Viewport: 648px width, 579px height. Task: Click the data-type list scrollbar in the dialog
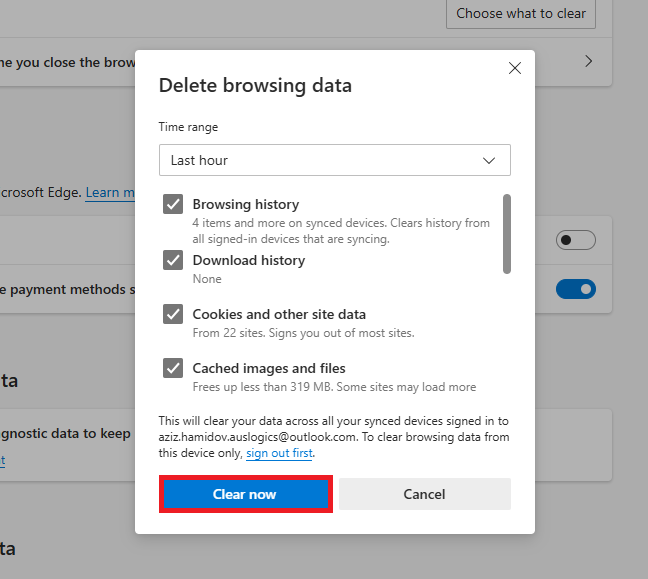pyautogui.click(x=507, y=233)
